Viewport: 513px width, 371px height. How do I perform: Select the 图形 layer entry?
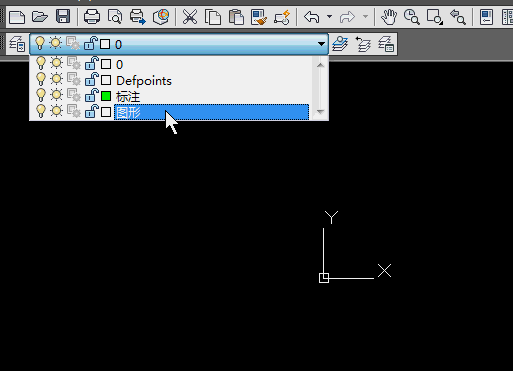pyautogui.click(x=211, y=112)
